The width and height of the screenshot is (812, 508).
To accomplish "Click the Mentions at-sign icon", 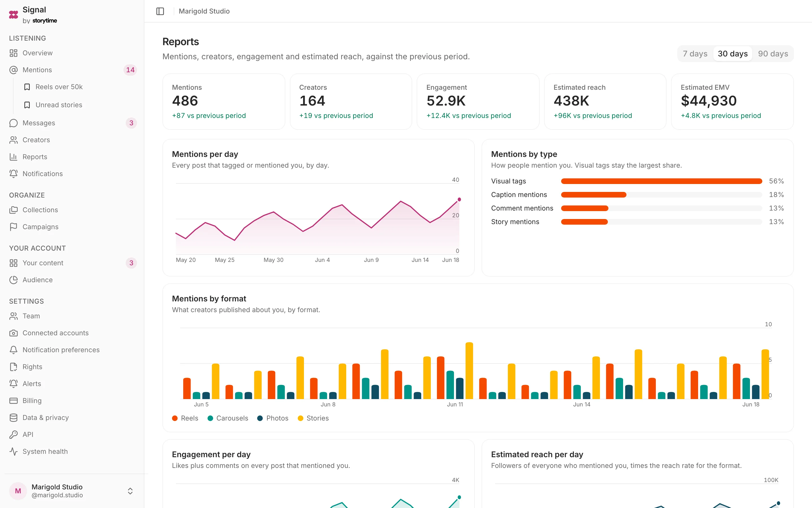I will click(x=14, y=70).
